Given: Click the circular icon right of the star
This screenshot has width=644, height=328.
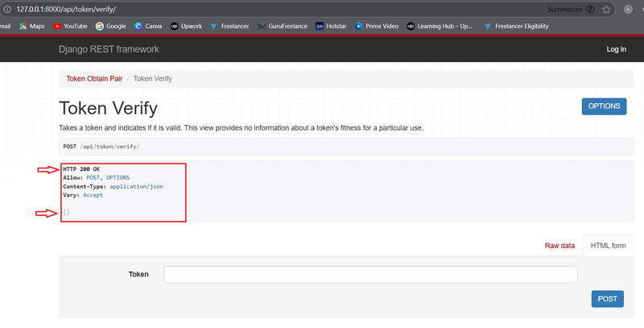Looking at the screenshot, I should 628,9.
